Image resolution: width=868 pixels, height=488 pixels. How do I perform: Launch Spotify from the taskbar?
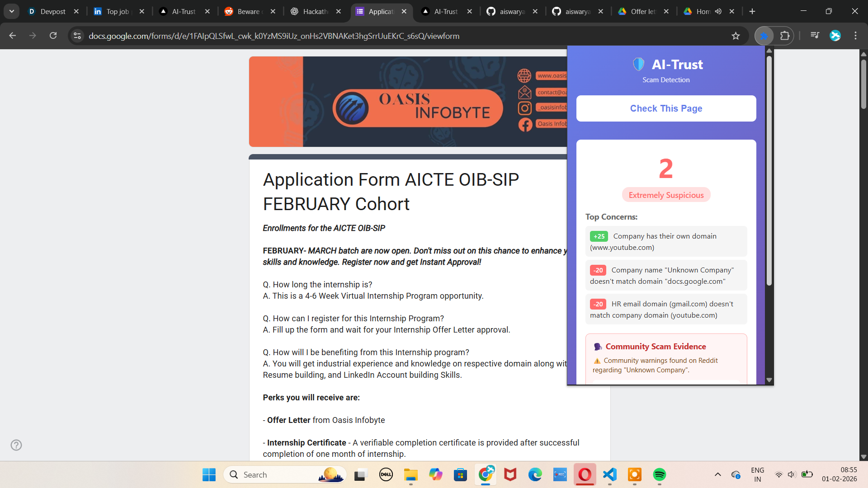point(659,474)
